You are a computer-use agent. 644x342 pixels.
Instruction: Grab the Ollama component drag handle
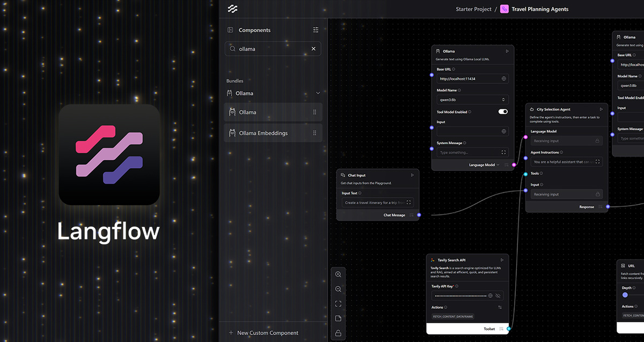pos(314,112)
